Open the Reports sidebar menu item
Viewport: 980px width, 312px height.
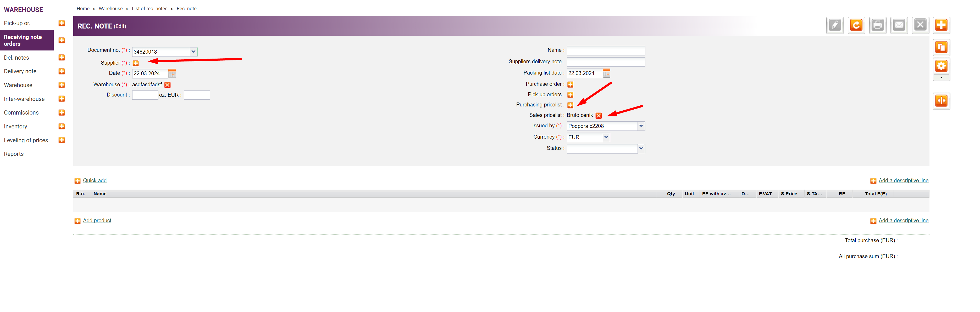click(14, 154)
